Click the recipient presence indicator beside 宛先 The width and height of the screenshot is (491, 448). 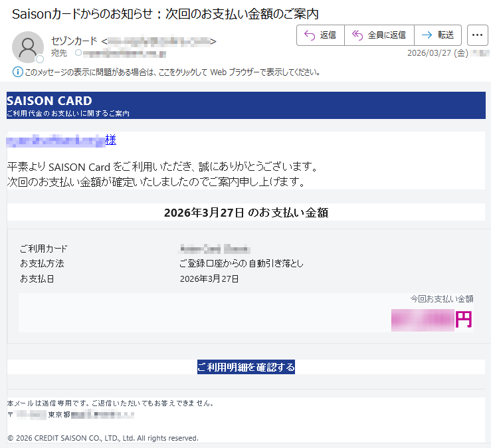78,53
